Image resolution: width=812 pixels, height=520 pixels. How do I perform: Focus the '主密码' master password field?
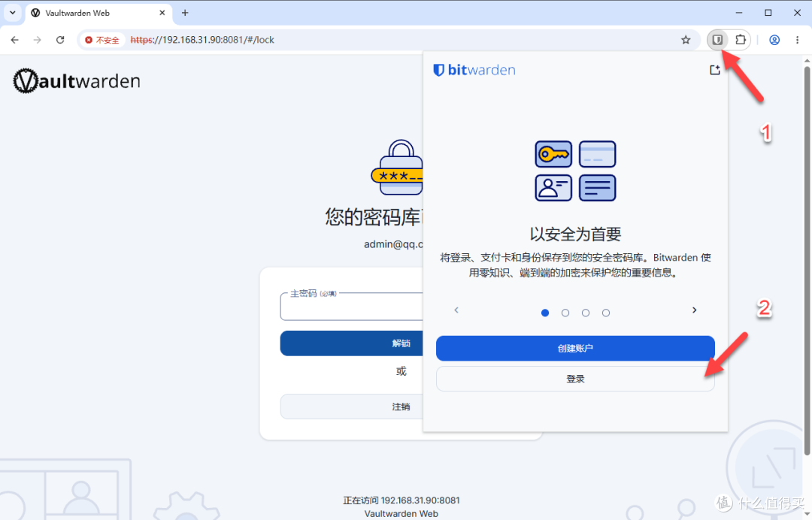[352, 307]
